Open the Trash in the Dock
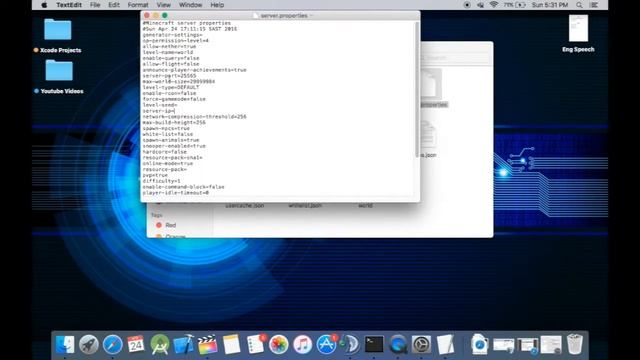 (574, 345)
